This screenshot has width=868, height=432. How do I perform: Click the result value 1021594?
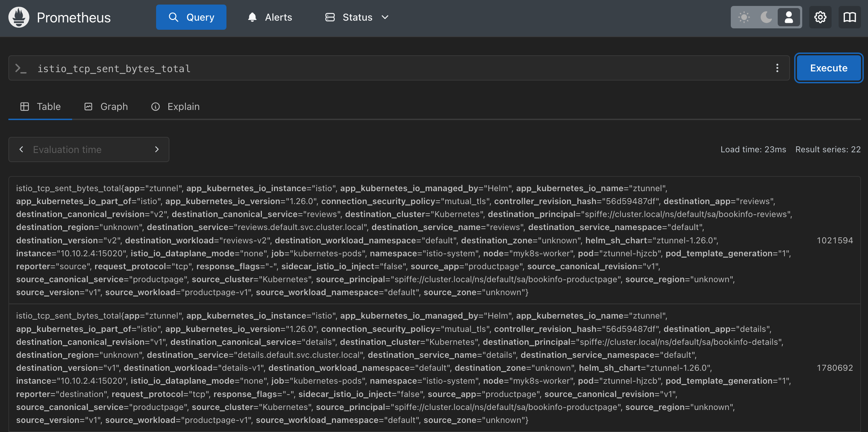(x=835, y=241)
